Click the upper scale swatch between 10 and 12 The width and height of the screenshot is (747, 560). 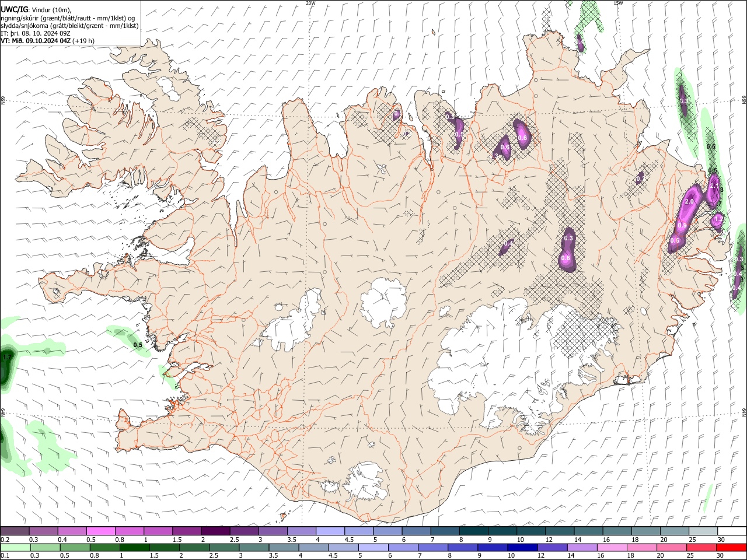click(x=531, y=531)
